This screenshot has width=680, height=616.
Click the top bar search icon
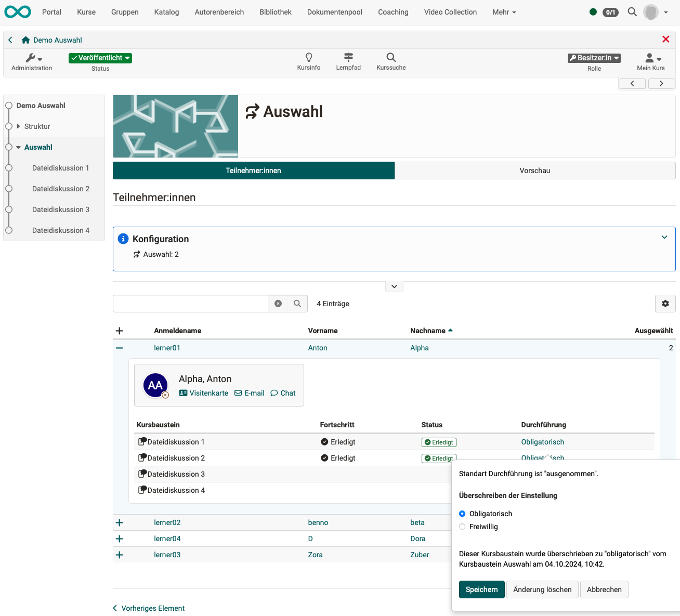click(632, 12)
